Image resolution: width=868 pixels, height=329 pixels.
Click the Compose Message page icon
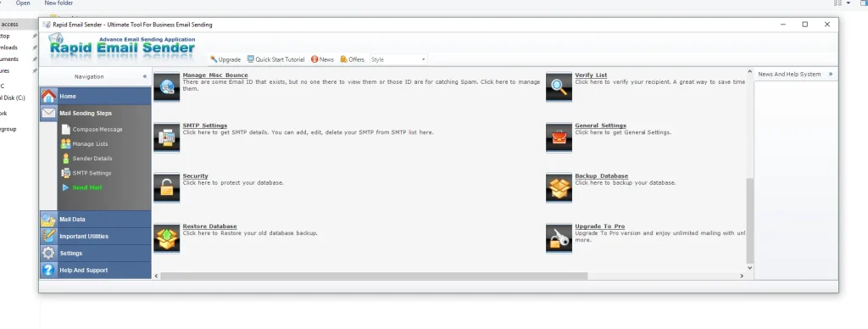click(x=66, y=129)
